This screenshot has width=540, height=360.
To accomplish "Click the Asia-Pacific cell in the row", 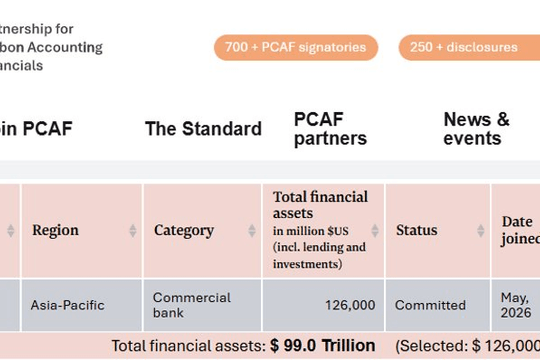I will [82, 305].
